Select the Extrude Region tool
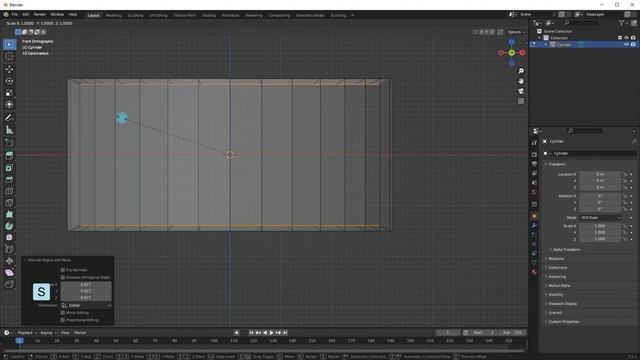Screen dimensions: 640x360 tap(9, 156)
